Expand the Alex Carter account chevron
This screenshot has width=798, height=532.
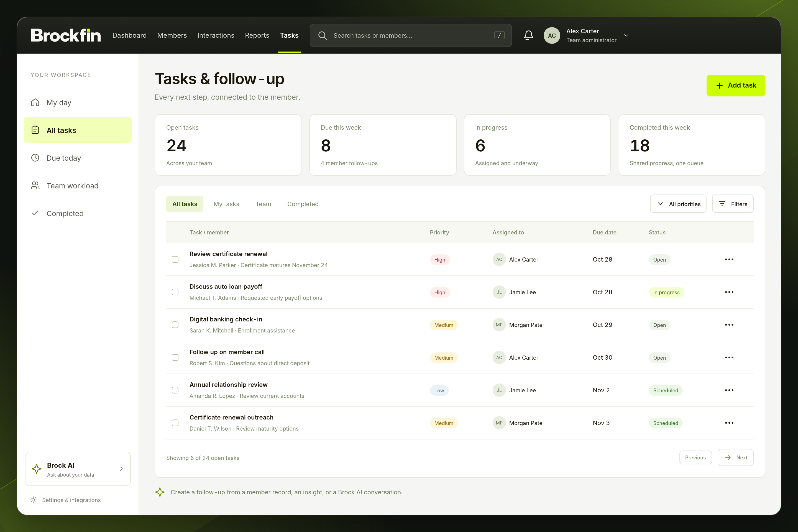tap(626, 35)
